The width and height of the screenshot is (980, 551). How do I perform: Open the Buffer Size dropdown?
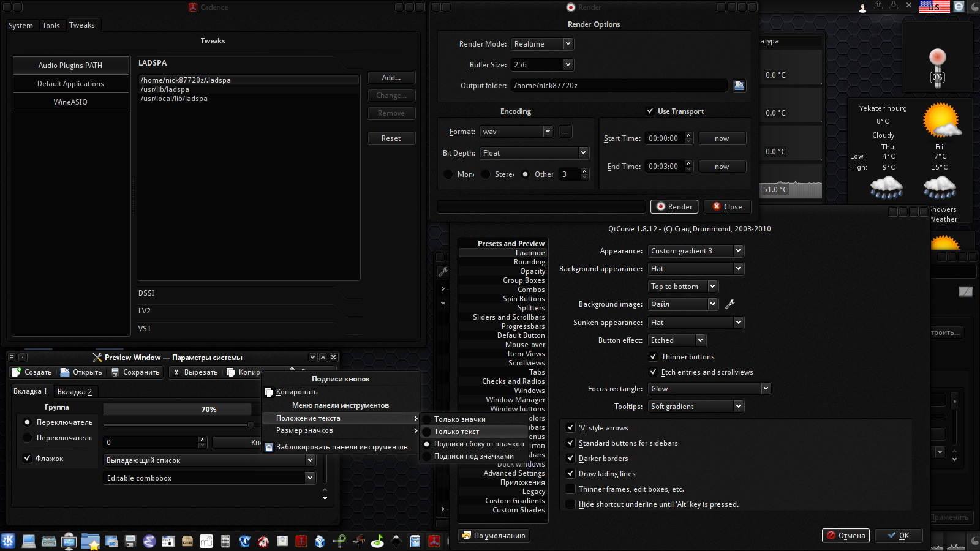click(542, 65)
